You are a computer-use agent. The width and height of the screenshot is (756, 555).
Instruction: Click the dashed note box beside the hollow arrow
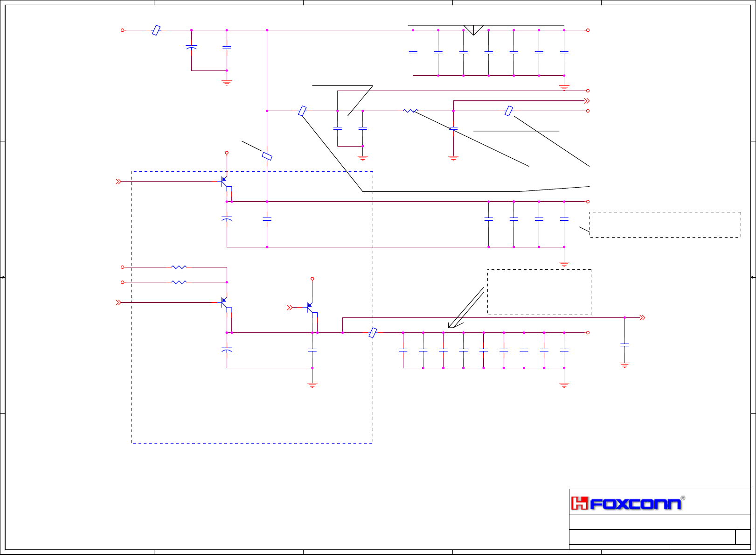[x=539, y=292]
